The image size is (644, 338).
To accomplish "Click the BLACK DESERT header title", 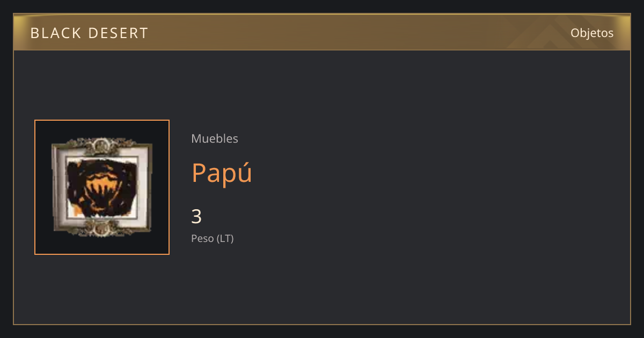I will pos(89,33).
